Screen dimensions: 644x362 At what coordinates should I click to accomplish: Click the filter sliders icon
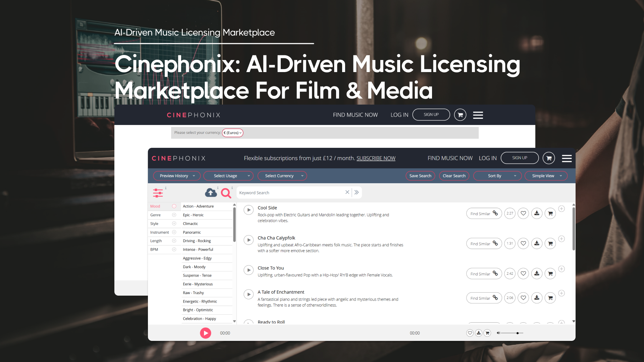[x=158, y=193]
